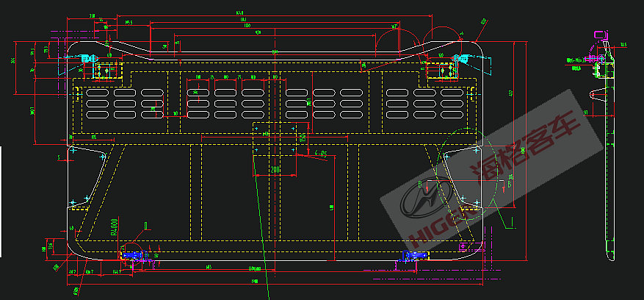644x300 pixels.
Task: Click the blue latch at bottom-left edge
Action: click(133, 255)
